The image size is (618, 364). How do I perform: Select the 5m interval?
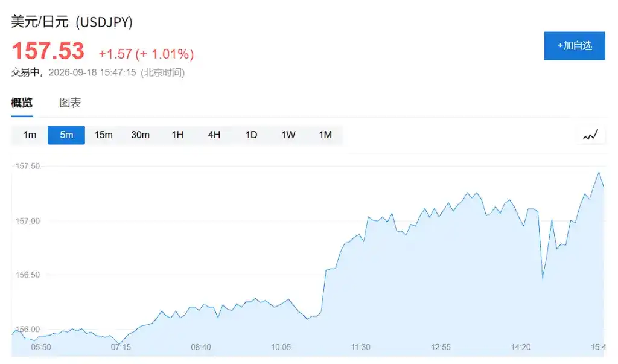tap(66, 135)
